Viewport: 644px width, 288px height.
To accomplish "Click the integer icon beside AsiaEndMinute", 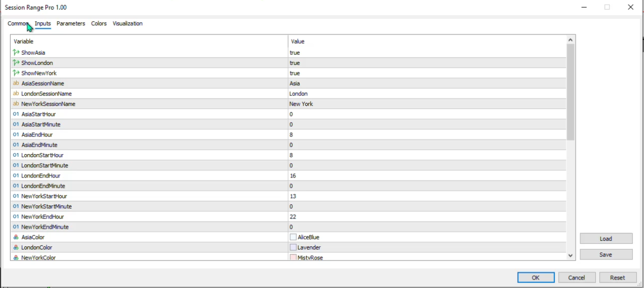I will point(16,145).
